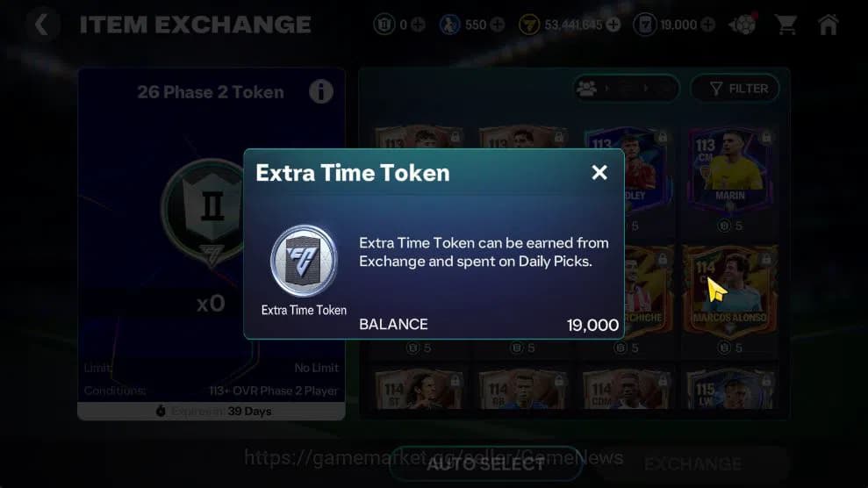
Task: Click the EXCHANGE button
Action: 692,463
